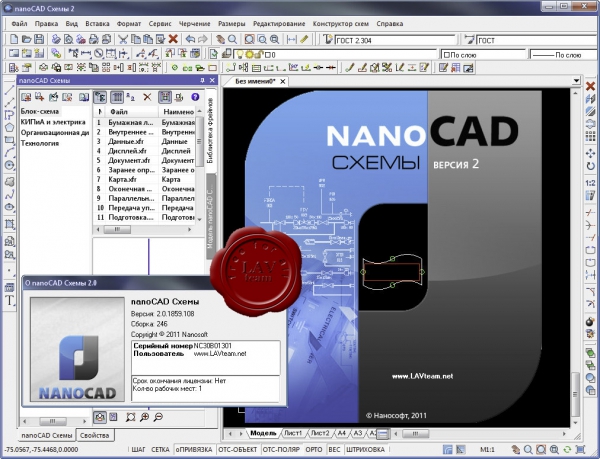Toggle ОТС-ПОЛЯР polar tracking
Viewport: 600px width, 459px height.
click(x=281, y=449)
